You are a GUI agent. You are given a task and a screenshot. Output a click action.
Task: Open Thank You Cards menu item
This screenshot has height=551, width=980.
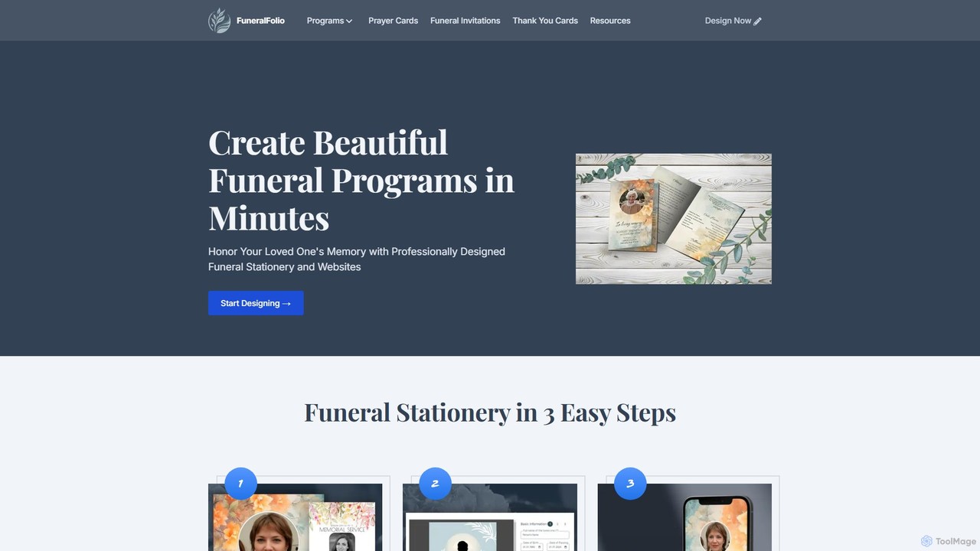tap(545, 21)
